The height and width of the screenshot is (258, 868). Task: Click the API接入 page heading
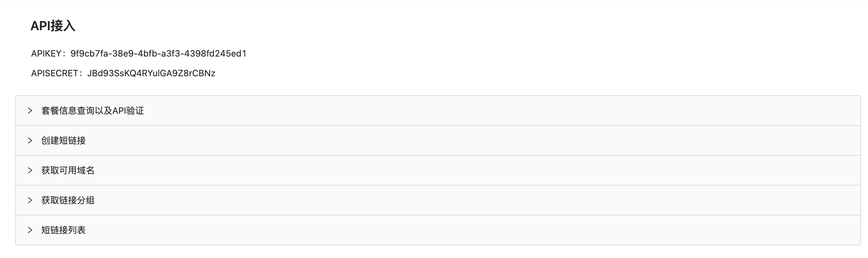point(53,26)
